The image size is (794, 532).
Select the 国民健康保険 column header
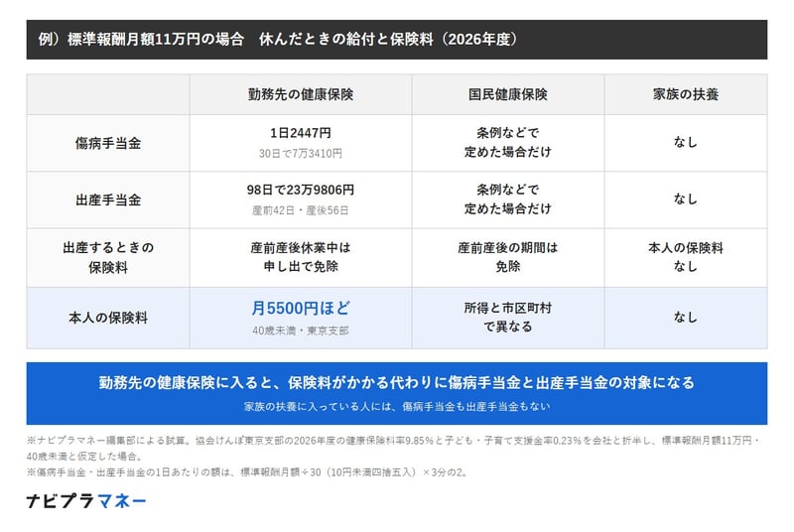click(x=508, y=94)
